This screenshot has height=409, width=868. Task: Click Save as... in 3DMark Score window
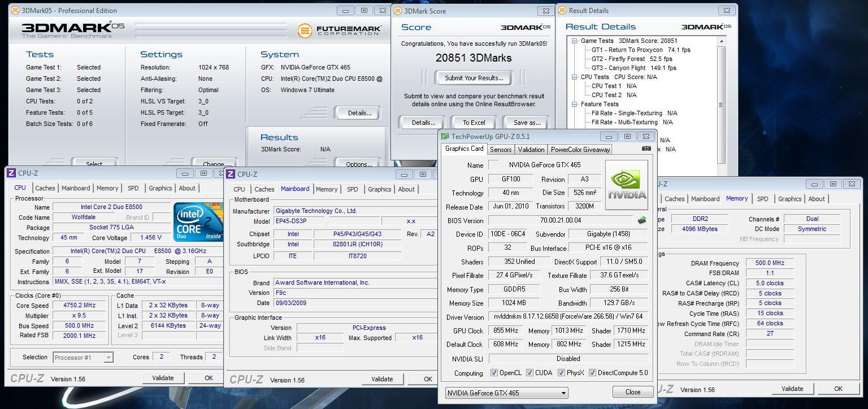point(527,123)
